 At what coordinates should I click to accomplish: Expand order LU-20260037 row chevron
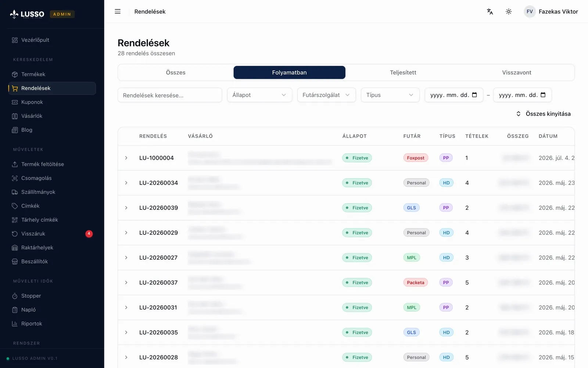pos(126,283)
